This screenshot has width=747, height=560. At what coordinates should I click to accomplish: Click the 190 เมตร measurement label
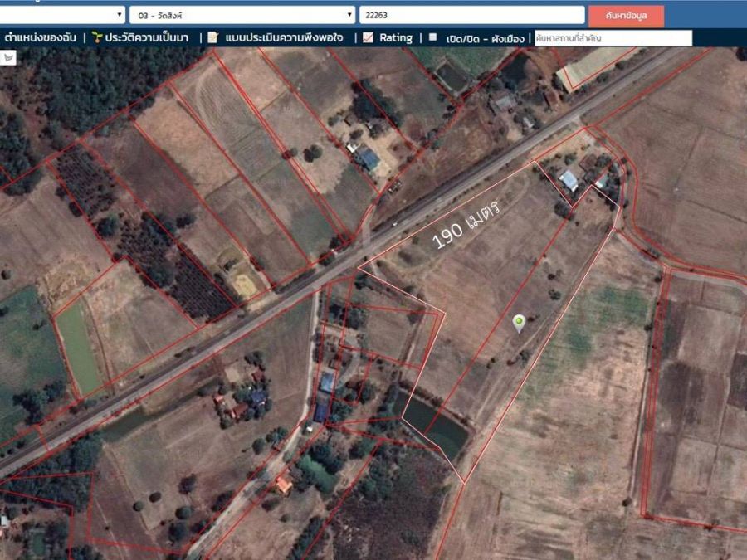click(x=466, y=224)
